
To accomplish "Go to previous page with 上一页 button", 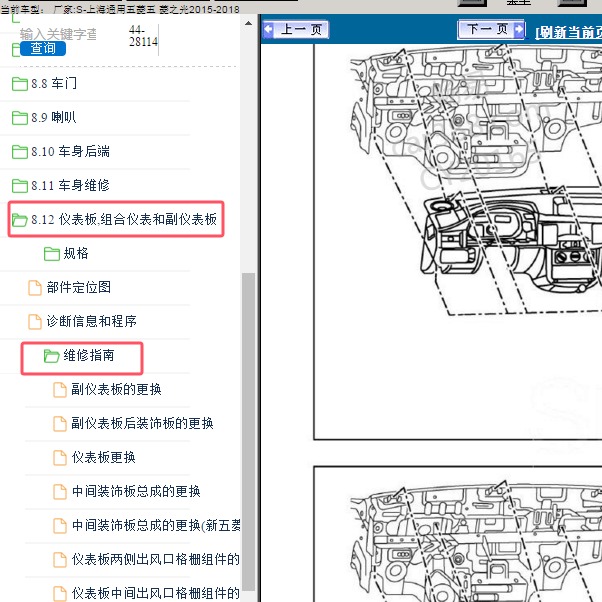I will click(x=295, y=30).
